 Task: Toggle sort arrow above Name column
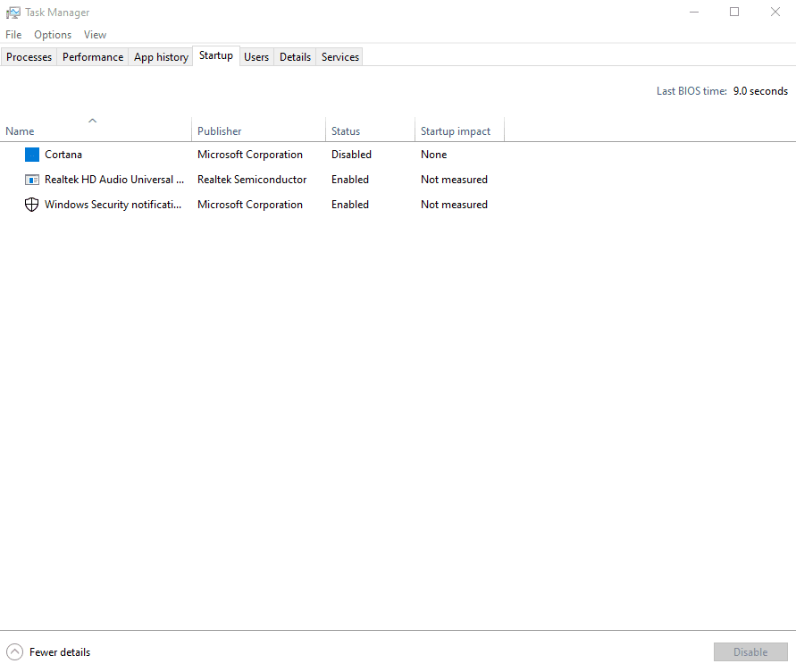point(92,121)
